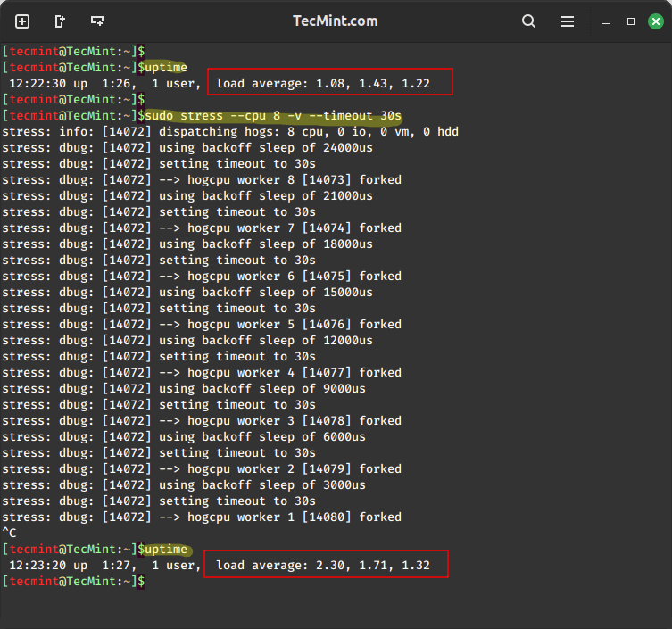Click the load average 1.08, 1.43, 1.22 text
This screenshot has height=629, width=672.
click(x=323, y=83)
